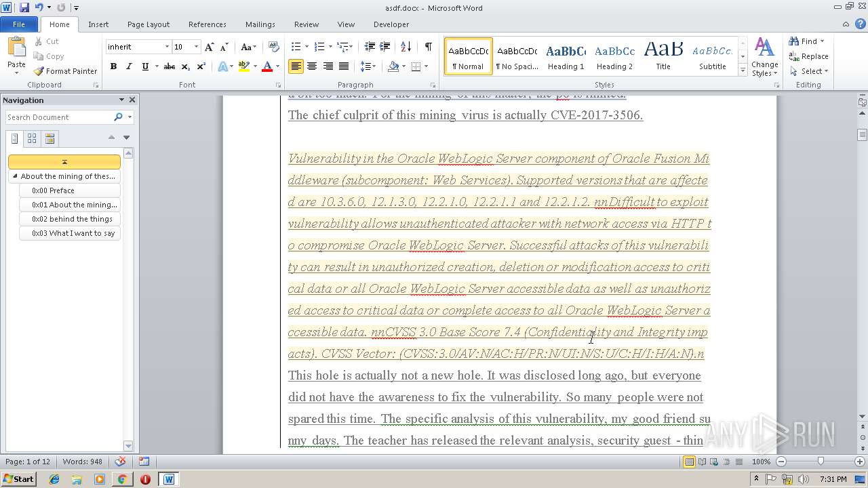
Task: Click the Bullets list icon
Action: pos(296,47)
